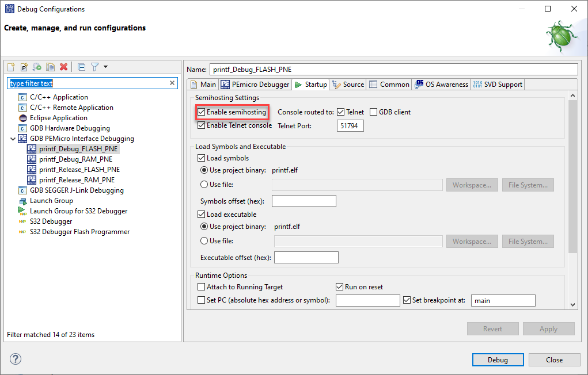Click the new launch configuration prototype icon
The height and width of the screenshot is (375, 588).
(x=24, y=67)
